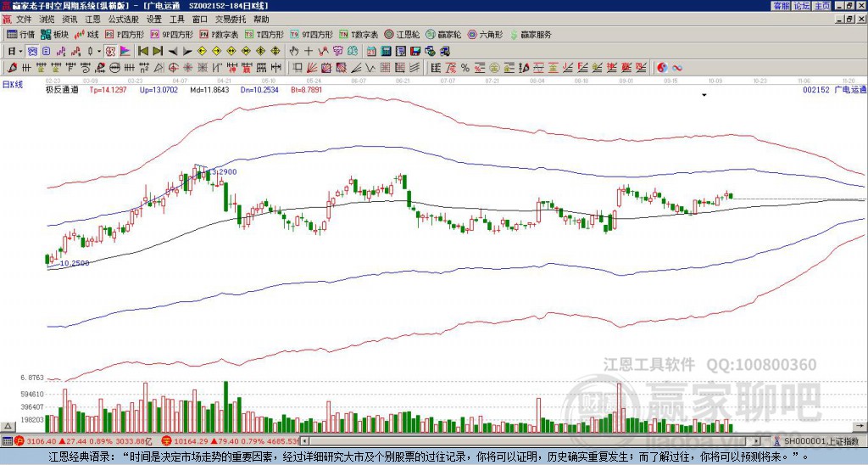Open the 六角形 hexagon tool
The width and height of the screenshot is (868, 465).
485,34
